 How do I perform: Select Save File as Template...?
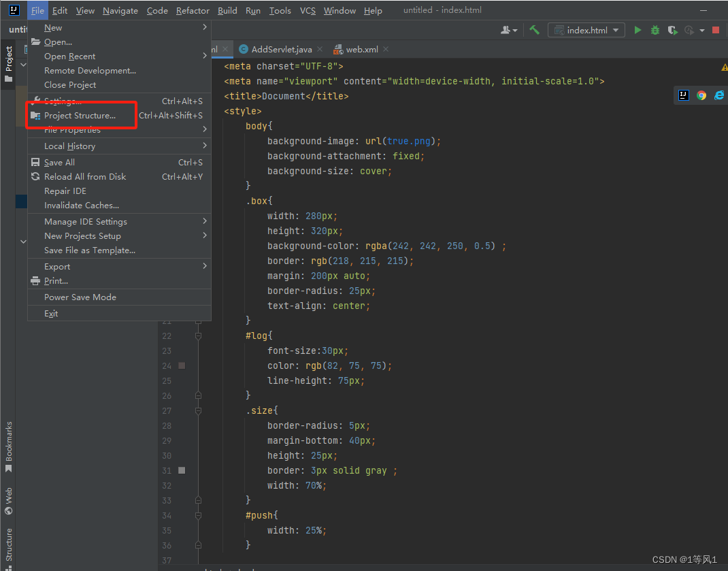click(119, 250)
